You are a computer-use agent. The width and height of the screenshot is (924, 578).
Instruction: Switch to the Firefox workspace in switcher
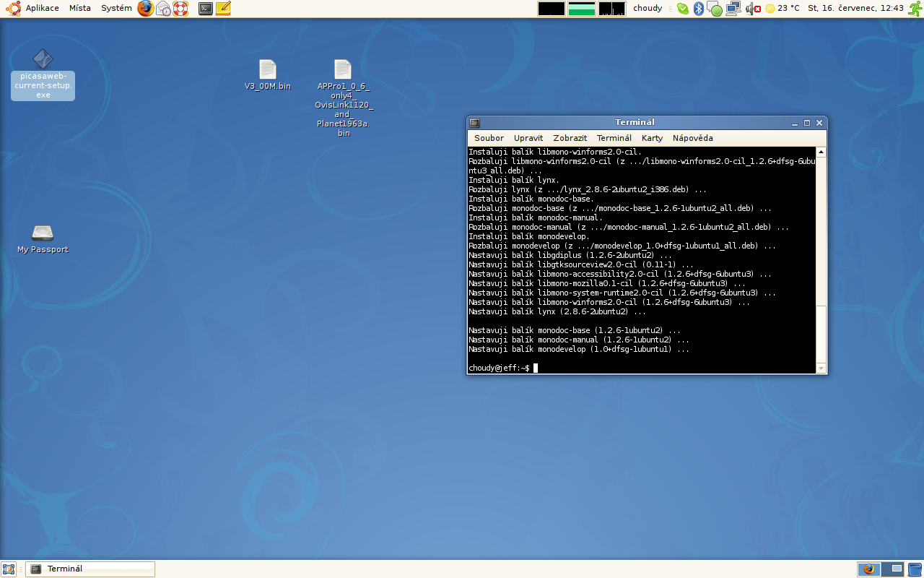(868, 569)
